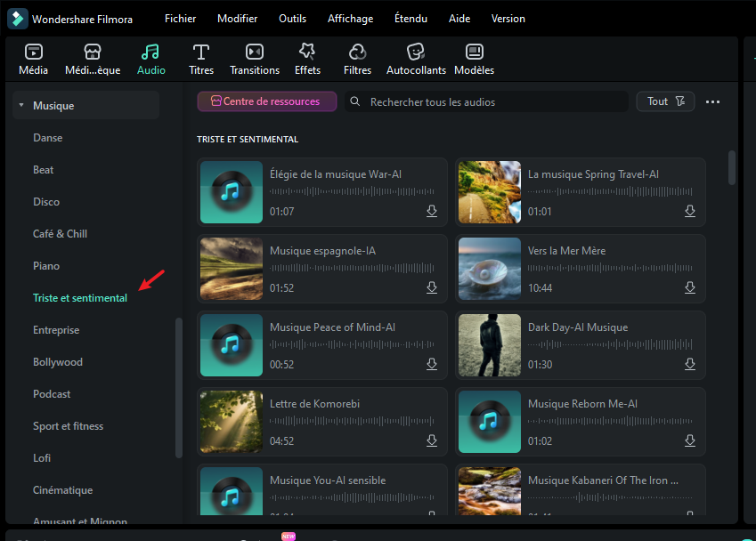
Task: Collapse the Musique category tree
Action: tap(20, 106)
